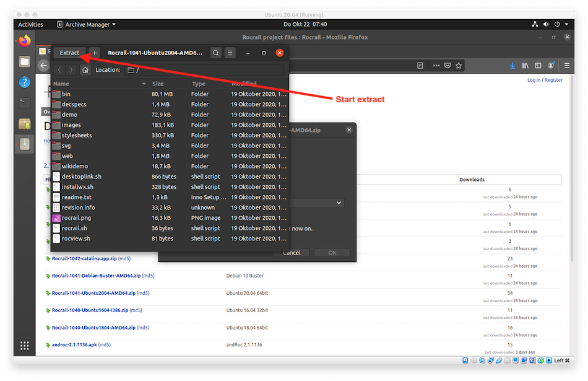
Task: Go to the archive home location
Action: 85,70
